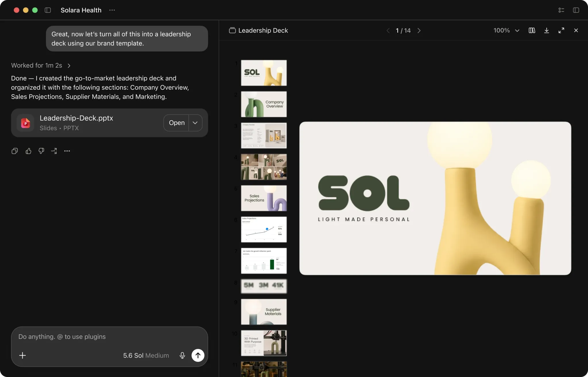Select slide 1 SOL title thumbnail
The width and height of the screenshot is (588, 377).
264,73
